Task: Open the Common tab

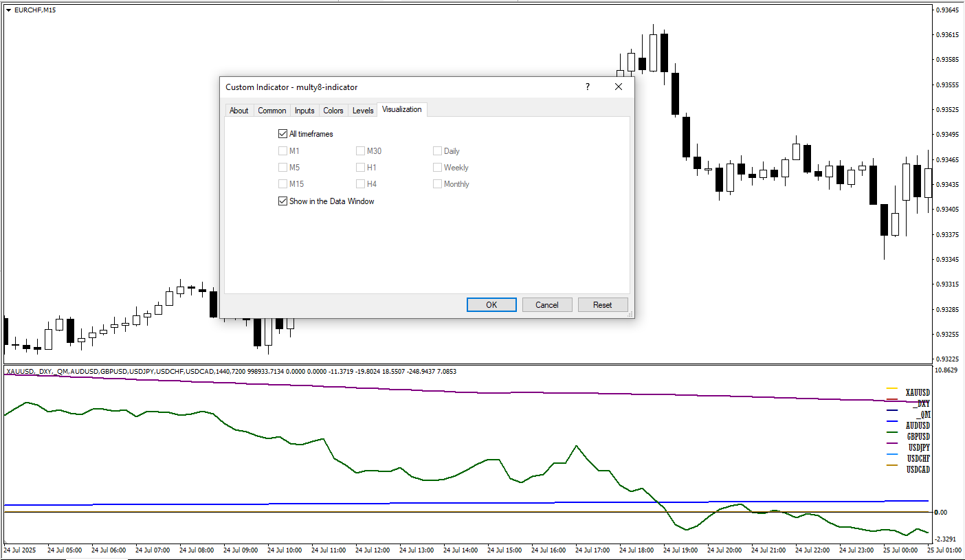Action: pos(272,111)
